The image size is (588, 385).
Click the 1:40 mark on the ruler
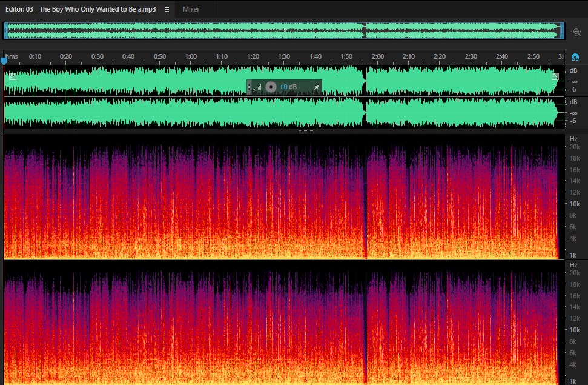[315, 56]
